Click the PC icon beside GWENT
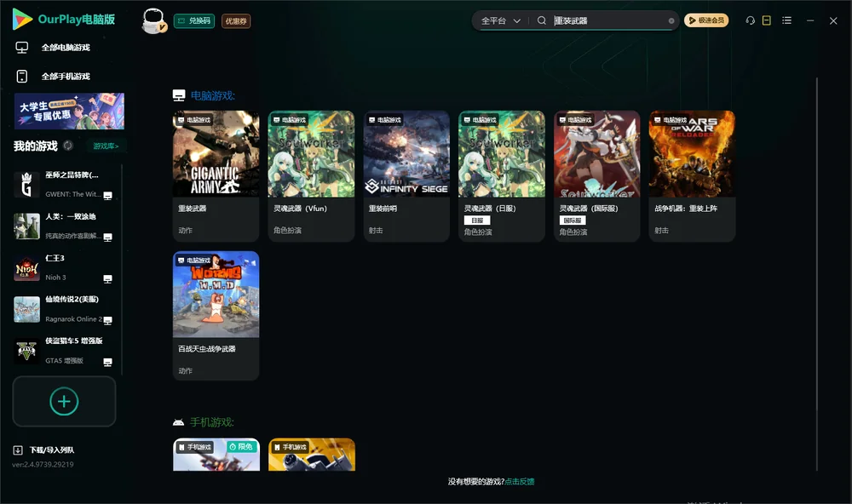 107,196
